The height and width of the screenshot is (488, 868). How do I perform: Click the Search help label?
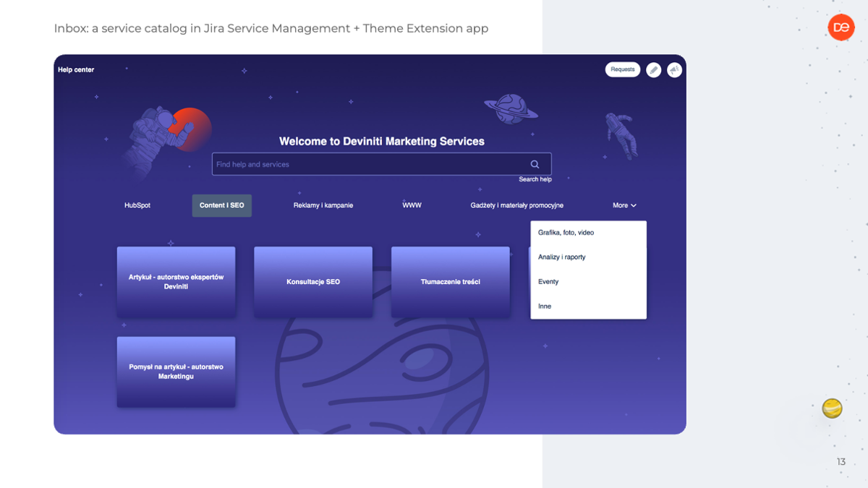pyautogui.click(x=535, y=179)
